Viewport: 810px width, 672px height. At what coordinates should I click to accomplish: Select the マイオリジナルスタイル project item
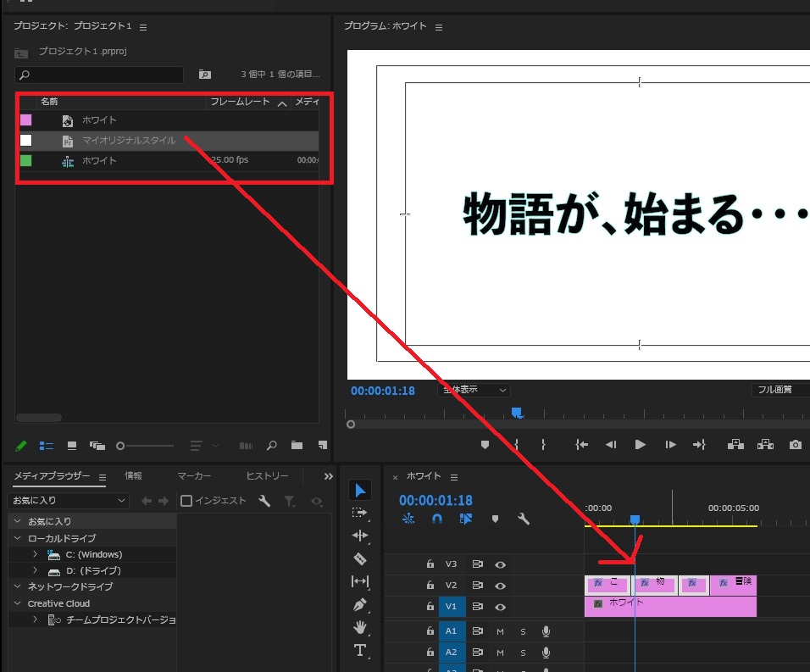click(x=129, y=141)
